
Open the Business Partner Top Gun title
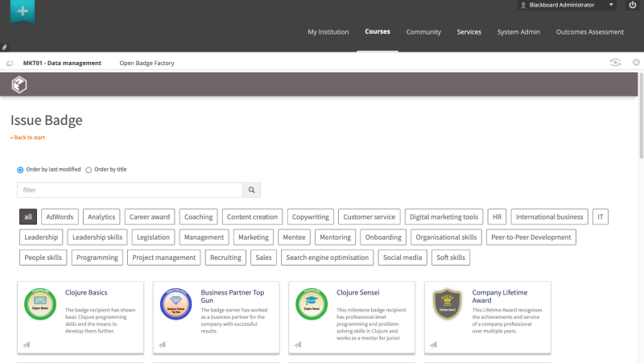point(233,296)
